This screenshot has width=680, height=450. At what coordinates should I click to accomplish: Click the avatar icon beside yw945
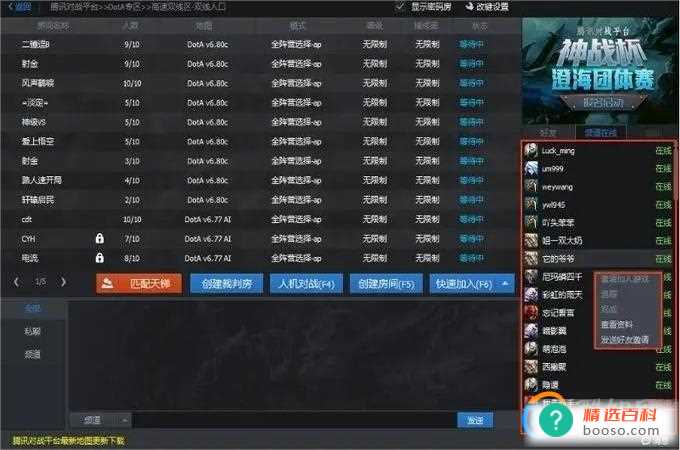pos(530,204)
